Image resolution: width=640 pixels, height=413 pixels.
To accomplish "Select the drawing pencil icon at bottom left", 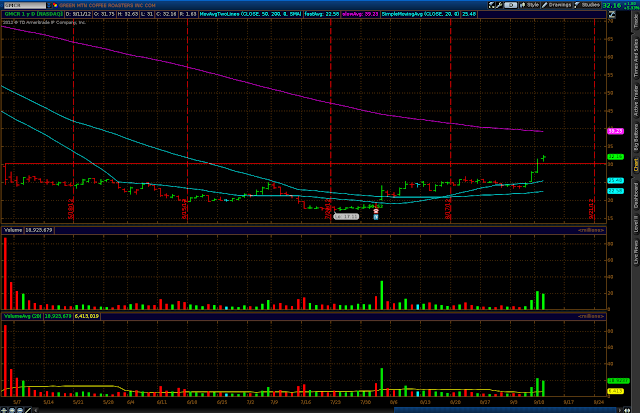I will tap(28, 410).
